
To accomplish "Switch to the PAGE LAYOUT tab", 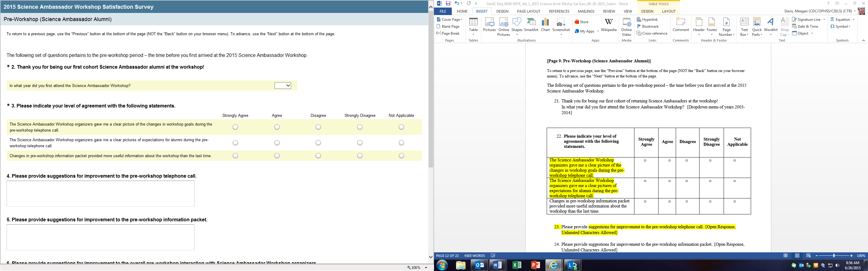I will [x=529, y=11].
